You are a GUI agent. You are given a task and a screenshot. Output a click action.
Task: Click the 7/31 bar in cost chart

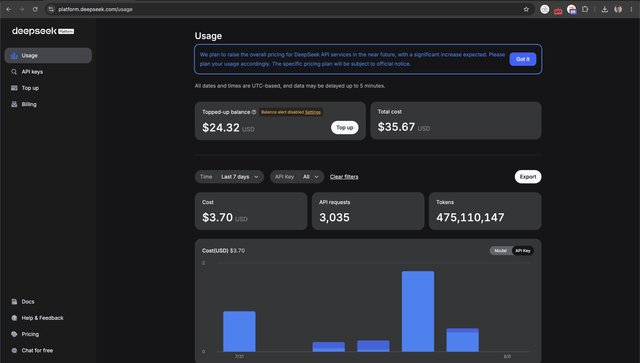239,331
